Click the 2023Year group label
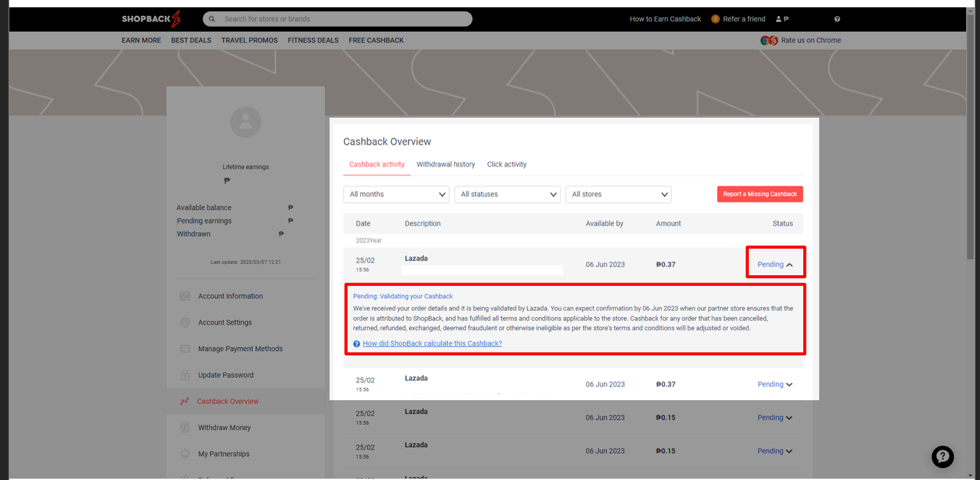 click(x=369, y=241)
